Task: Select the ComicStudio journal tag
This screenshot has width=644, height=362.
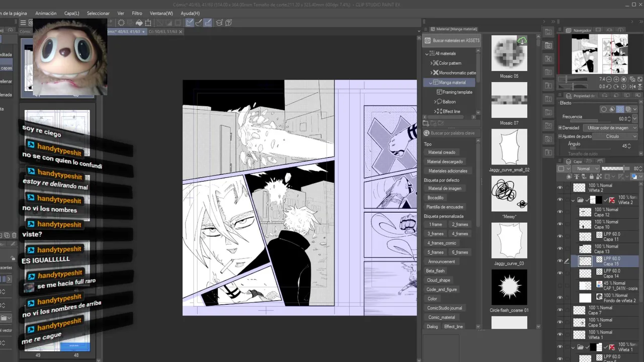Action: 444,308
